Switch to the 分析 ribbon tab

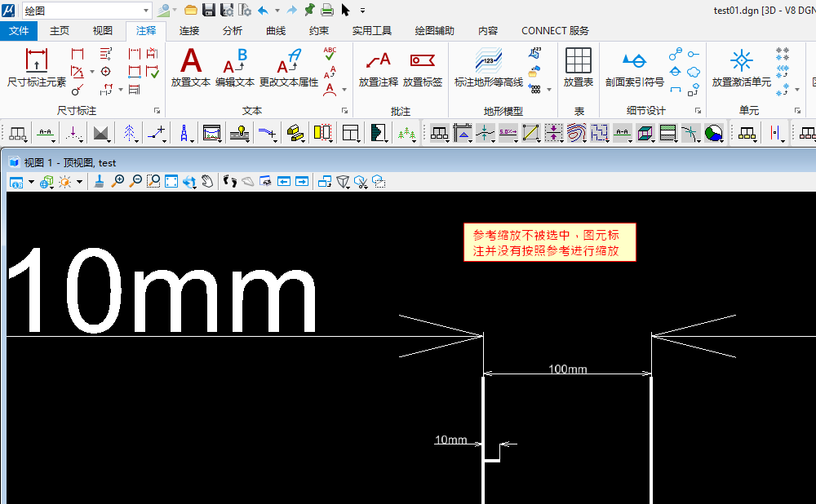point(232,31)
